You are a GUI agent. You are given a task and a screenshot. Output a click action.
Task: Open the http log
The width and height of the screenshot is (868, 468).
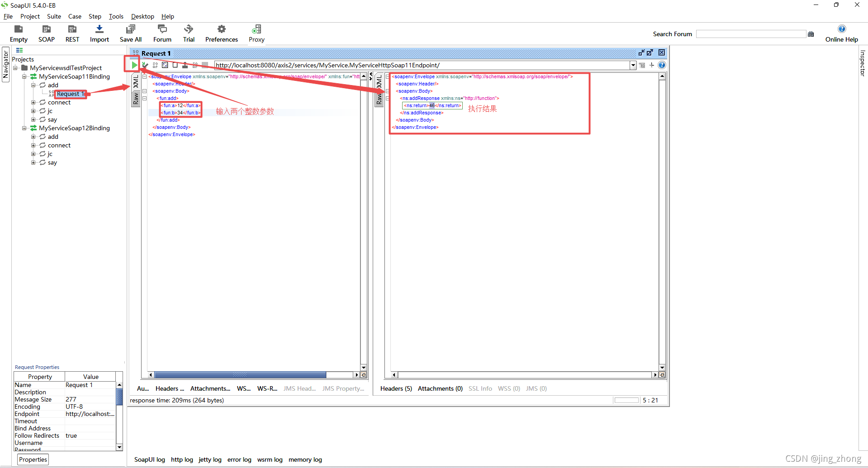182,459
